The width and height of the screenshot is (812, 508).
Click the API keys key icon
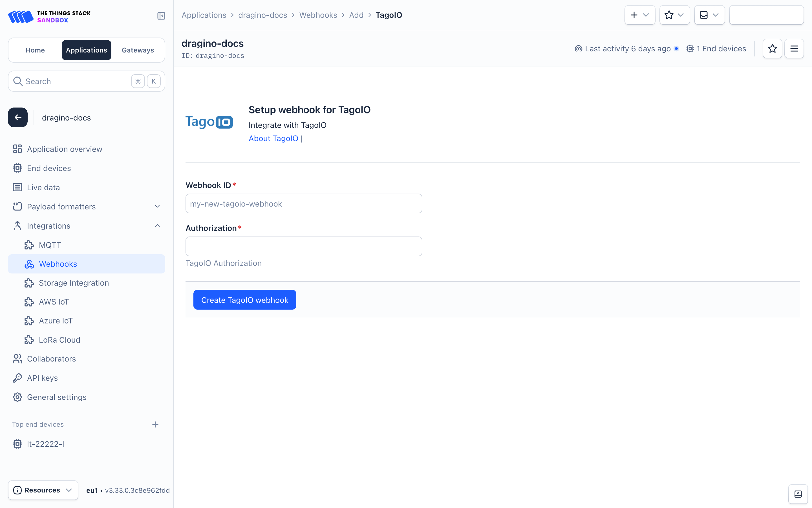(x=17, y=378)
